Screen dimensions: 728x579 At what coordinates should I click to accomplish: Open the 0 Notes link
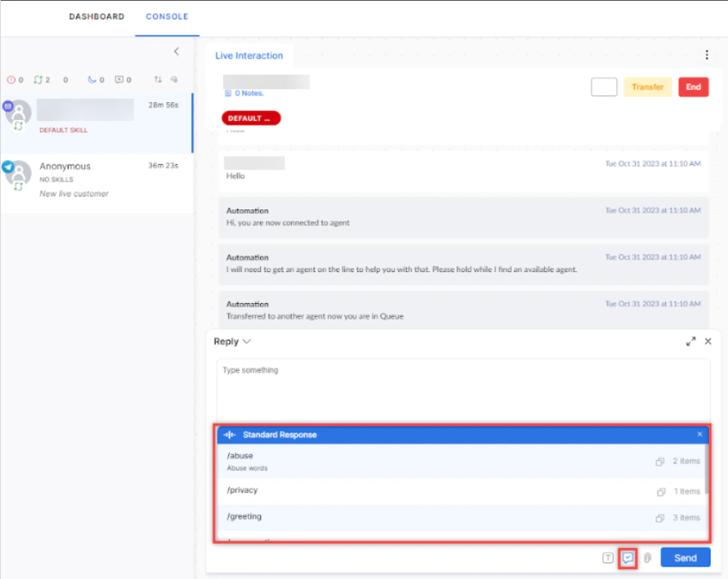coord(249,93)
